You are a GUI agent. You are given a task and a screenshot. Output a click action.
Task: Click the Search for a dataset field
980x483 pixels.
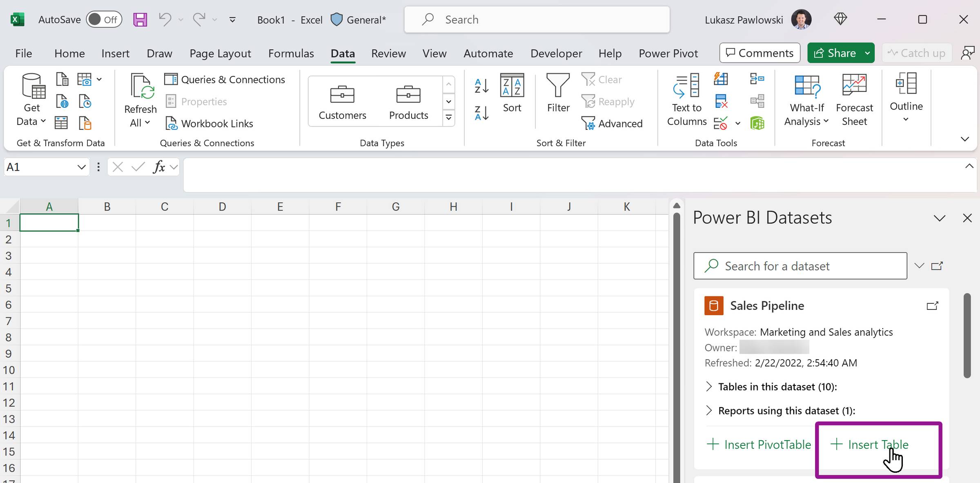click(x=800, y=266)
